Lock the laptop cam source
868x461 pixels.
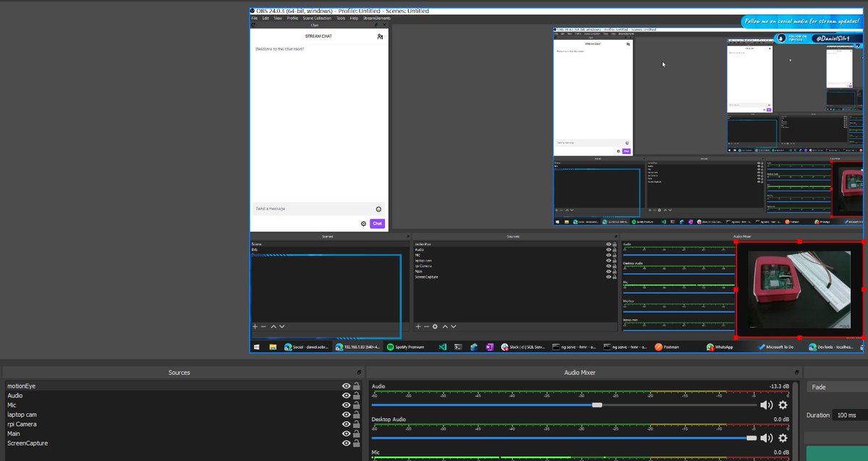357,414
